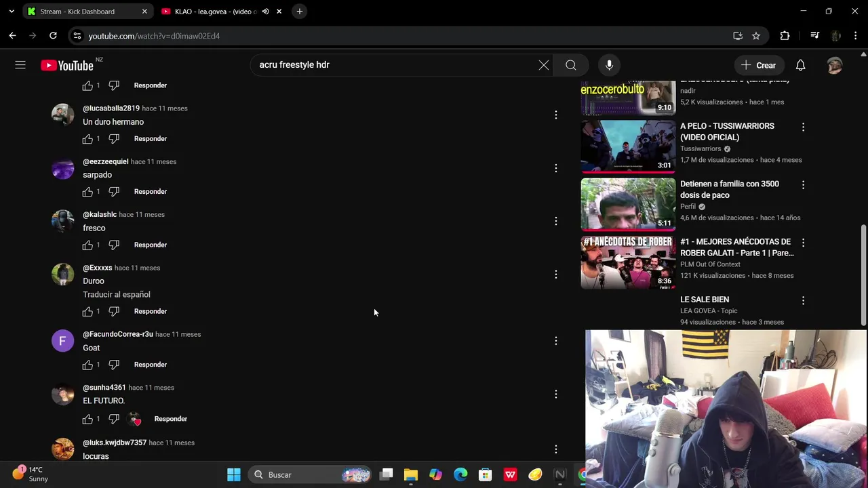Bookmark this page with the star
Image resolution: width=868 pixels, height=488 pixels.
[756, 36]
